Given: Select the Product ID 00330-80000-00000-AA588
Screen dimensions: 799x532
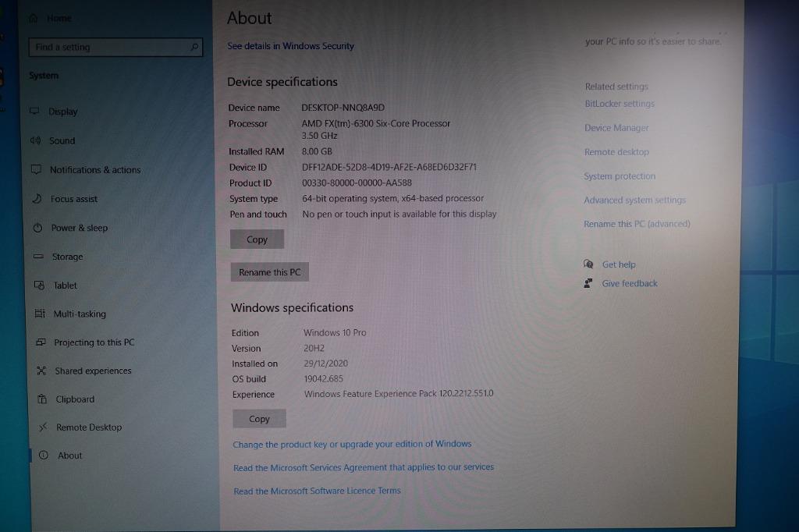Looking at the screenshot, I should [357, 183].
